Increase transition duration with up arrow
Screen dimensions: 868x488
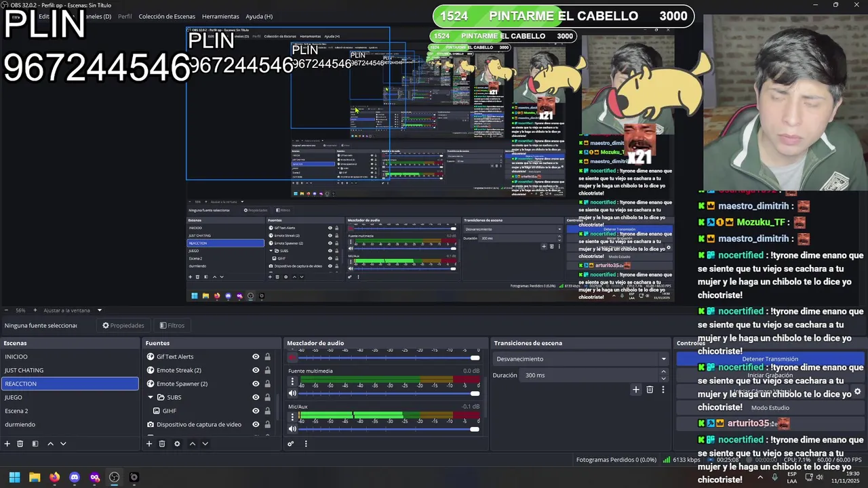click(x=663, y=372)
